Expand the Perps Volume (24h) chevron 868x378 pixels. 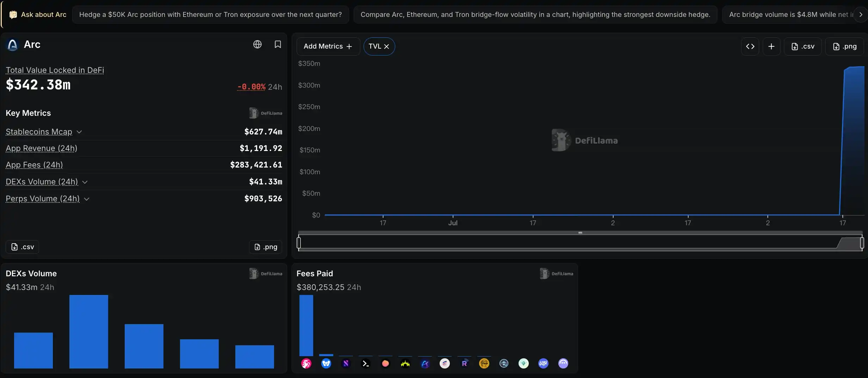tap(87, 199)
